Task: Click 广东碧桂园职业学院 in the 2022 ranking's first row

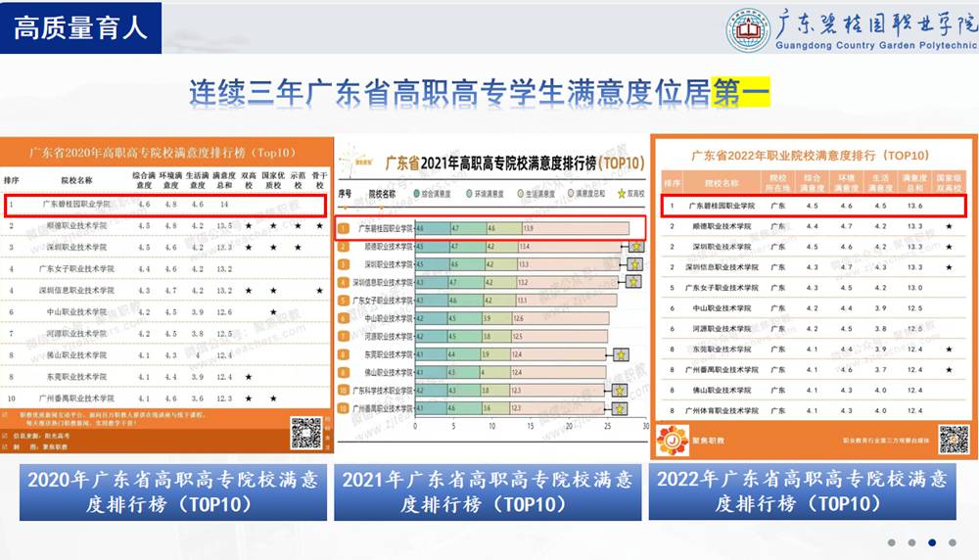Action: click(x=722, y=206)
